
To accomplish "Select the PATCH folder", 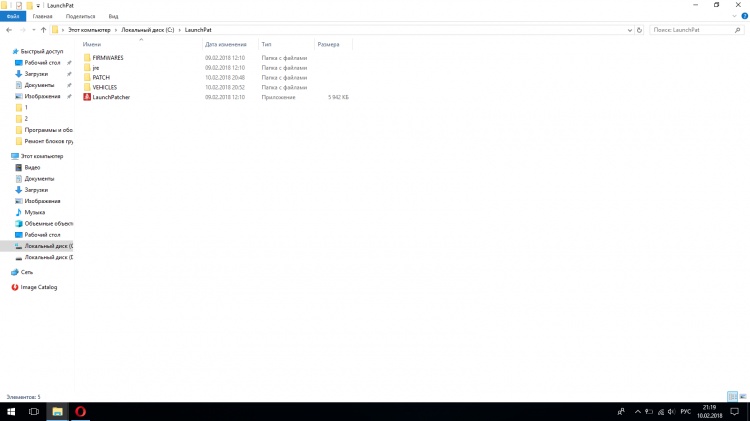I will click(x=100, y=77).
